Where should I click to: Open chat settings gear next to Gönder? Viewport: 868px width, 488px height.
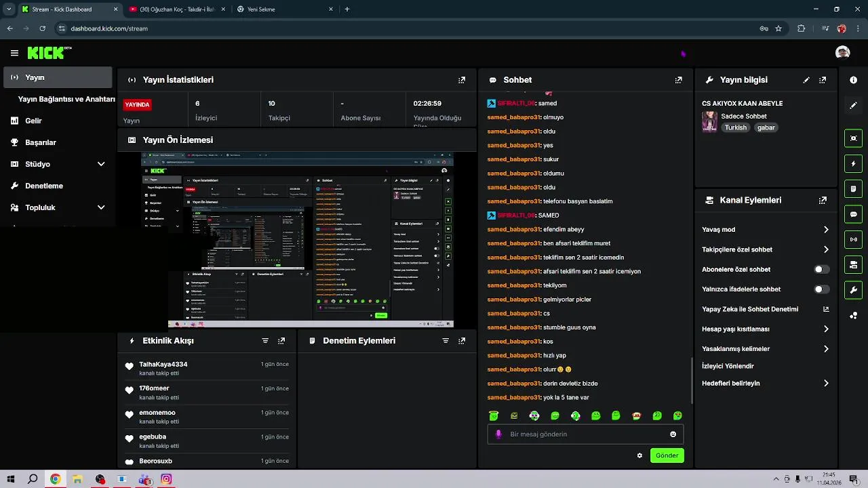coord(639,455)
